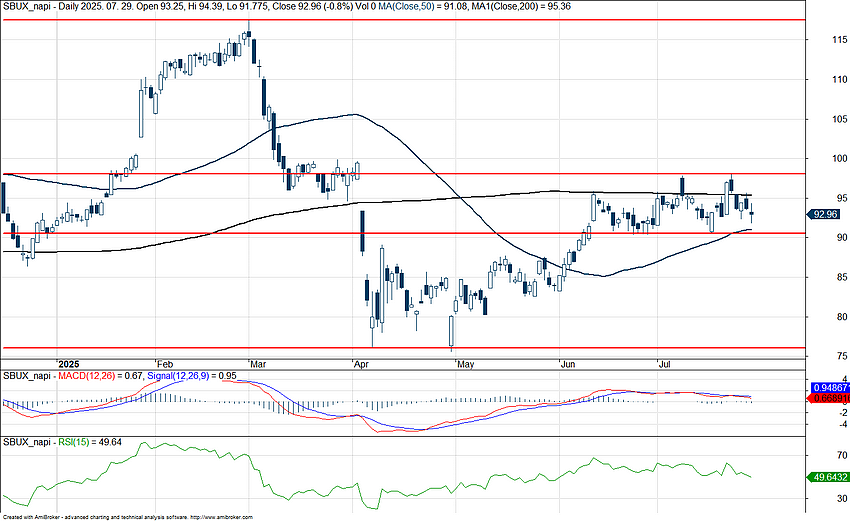
Task: Click the 92.96 current price label
Action: coord(827,215)
